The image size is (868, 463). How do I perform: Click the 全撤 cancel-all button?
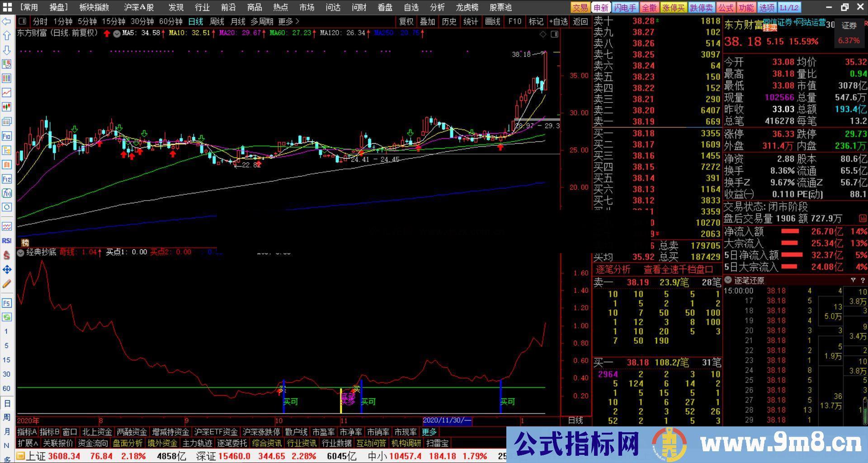[649, 8]
